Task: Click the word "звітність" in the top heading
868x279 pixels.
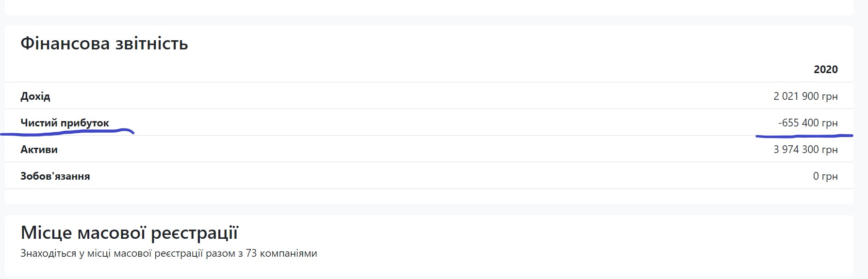Action: 151,44
